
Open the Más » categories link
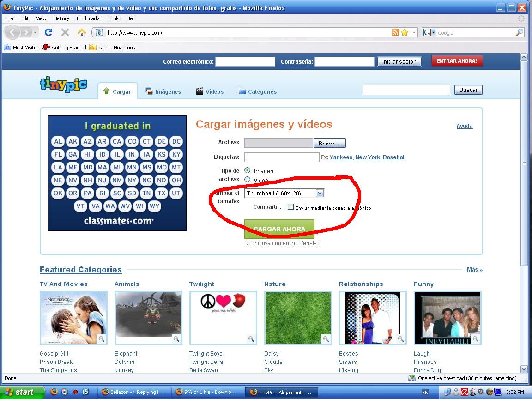475,270
